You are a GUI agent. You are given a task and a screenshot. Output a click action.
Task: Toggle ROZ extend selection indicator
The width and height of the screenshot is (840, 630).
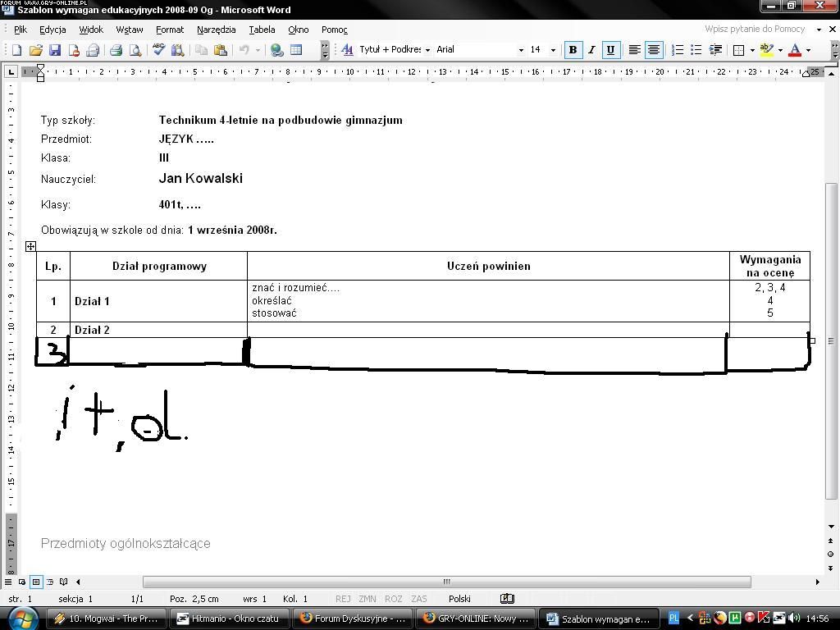[393, 599]
